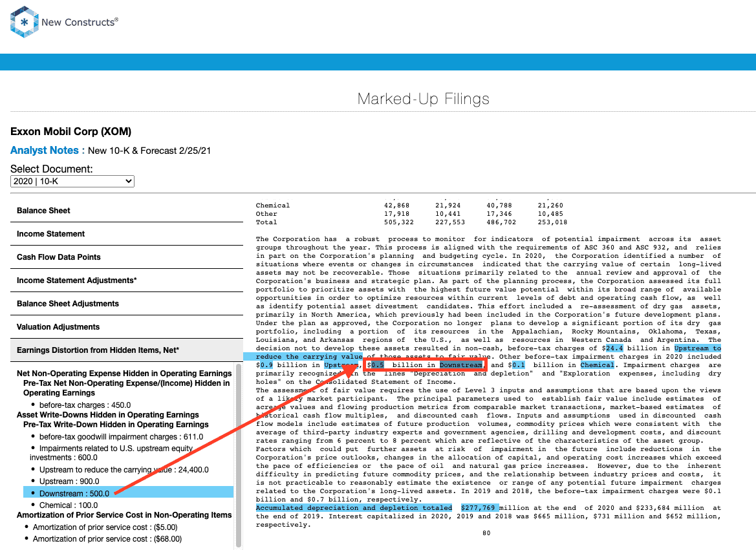The height and width of the screenshot is (550, 756).
Task: Click the 505,322 total value
Action: (399, 222)
